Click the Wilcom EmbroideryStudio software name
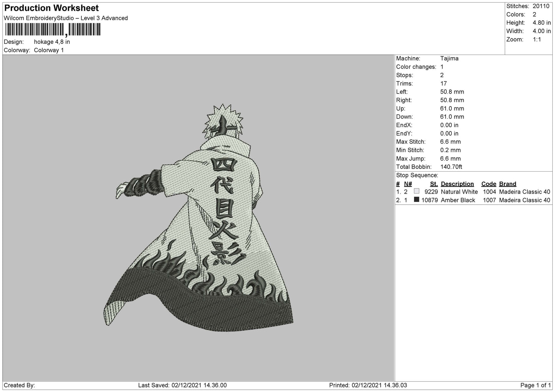This screenshot has height=392, width=555. point(66,18)
